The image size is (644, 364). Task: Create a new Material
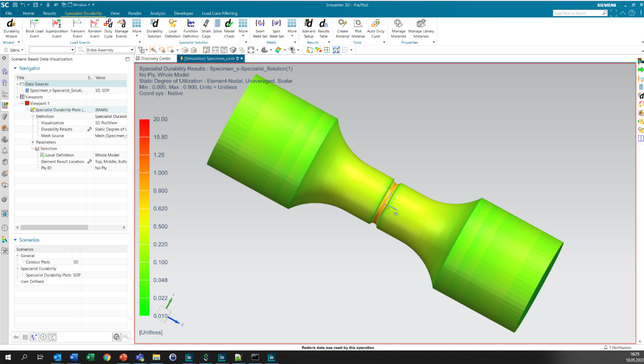(x=342, y=29)
